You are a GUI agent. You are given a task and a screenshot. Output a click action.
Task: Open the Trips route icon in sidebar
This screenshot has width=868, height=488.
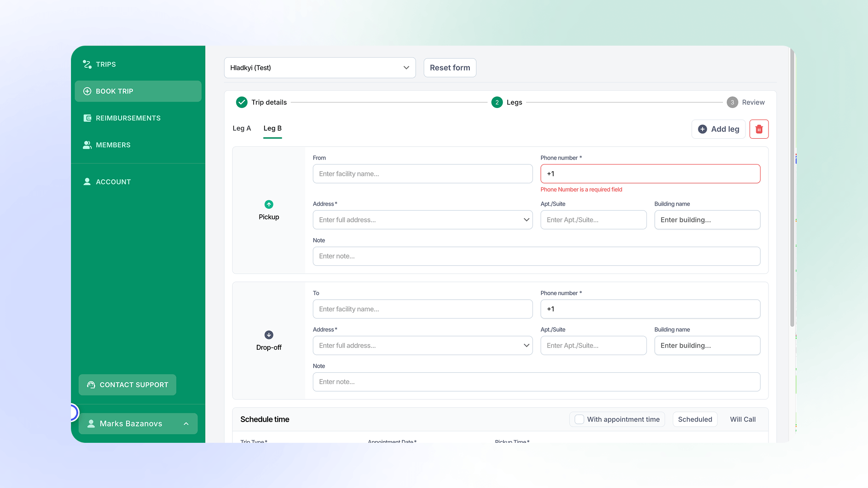pyautogui.click(x=87, y=64)
